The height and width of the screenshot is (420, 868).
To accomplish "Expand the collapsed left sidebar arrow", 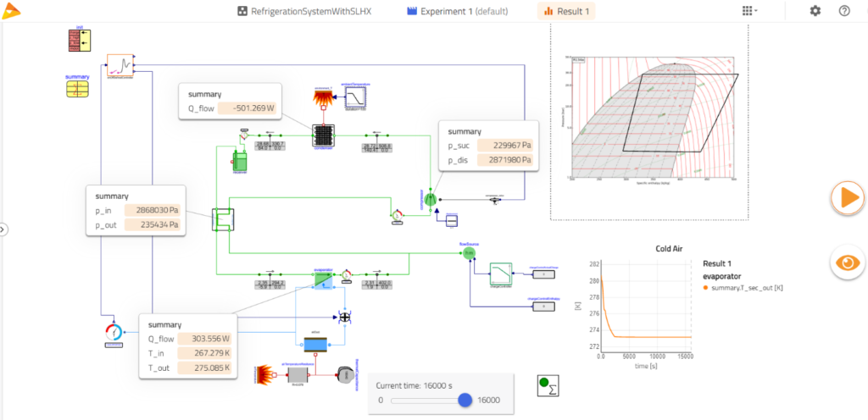I will tap(3, 229).
